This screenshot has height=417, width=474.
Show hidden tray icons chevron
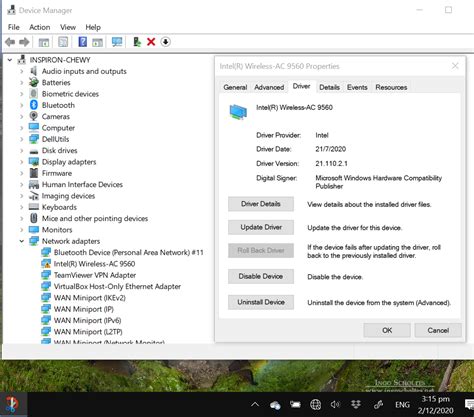(255, 404)
